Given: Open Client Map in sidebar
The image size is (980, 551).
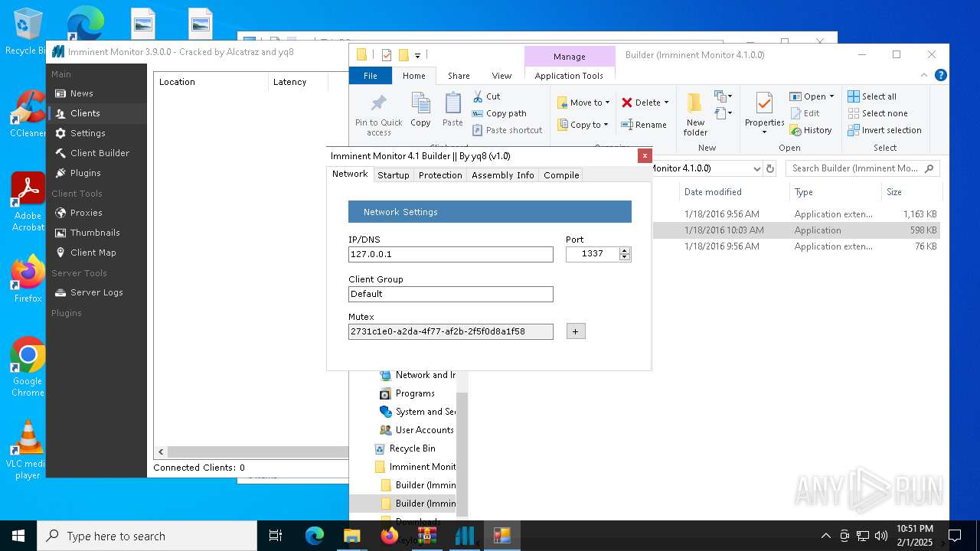Looking at the screenshot, I should click(x=93, y=253).
